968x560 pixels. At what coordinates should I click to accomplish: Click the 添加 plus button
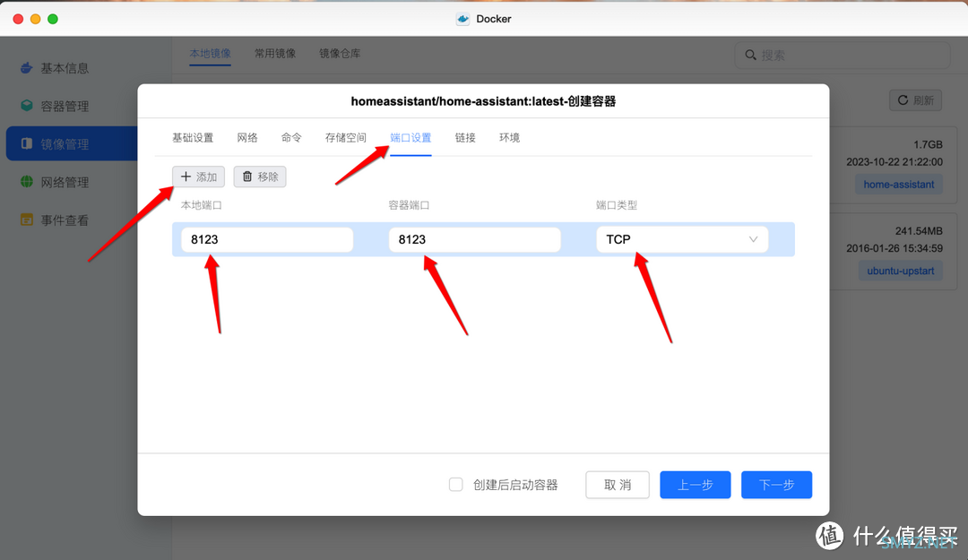198,177
